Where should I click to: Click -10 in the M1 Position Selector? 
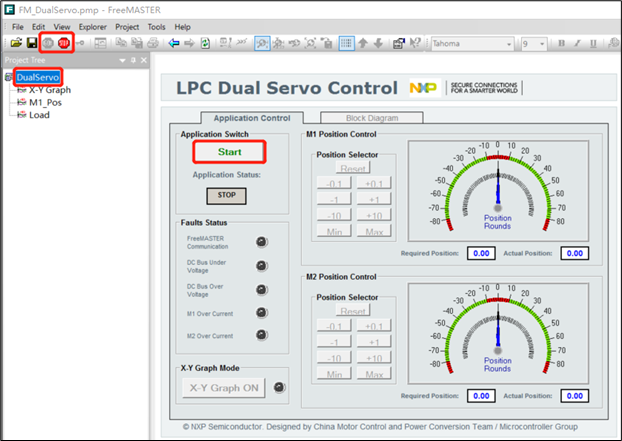[x=334, y=215]
